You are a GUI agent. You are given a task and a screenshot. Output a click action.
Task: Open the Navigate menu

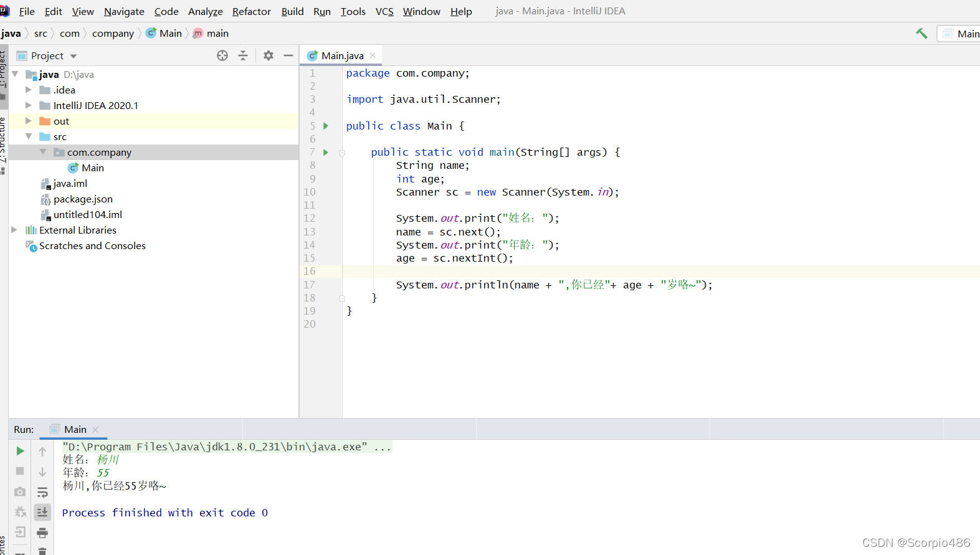pos(124,11)
